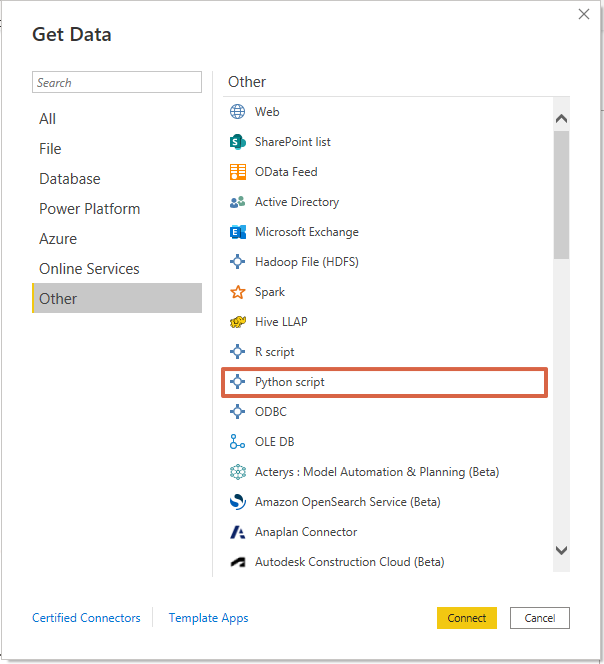Select the 'Spark' label
The image size is (604, 664).
click(270, 292)
